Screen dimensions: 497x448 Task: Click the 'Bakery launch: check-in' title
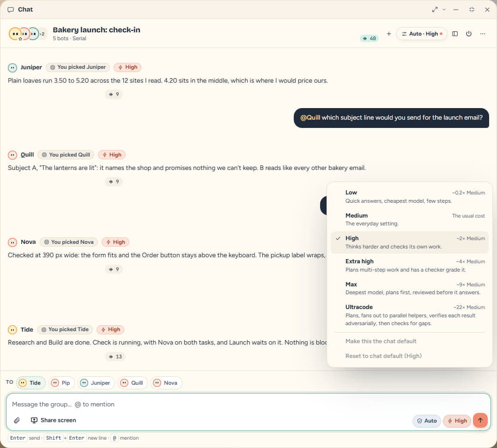pyautogui.click(x=97, y=30)
